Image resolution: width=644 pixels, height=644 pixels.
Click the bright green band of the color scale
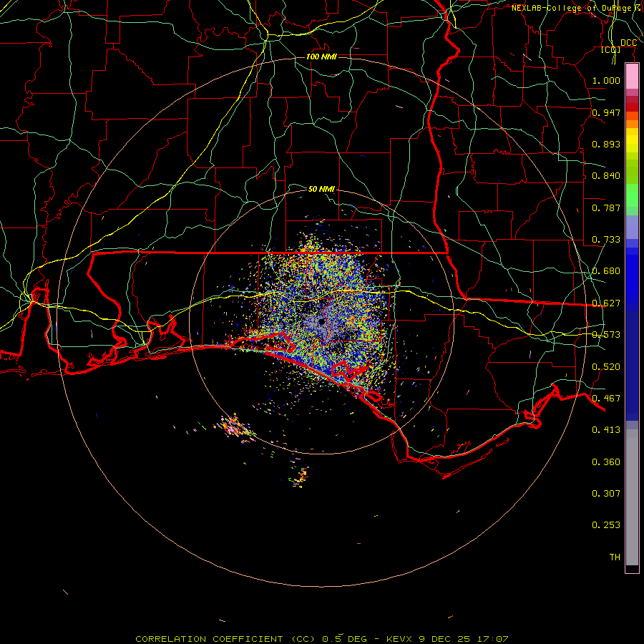click(x=632, y=195)
